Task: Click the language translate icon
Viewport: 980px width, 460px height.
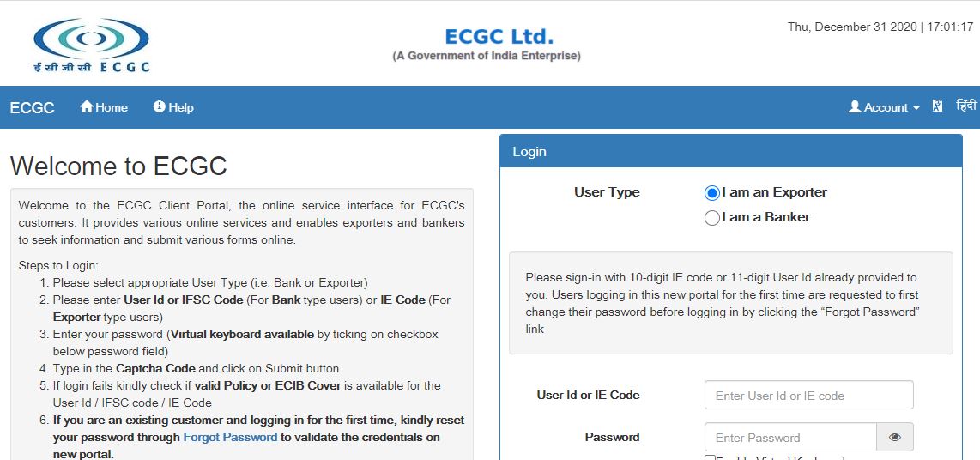Action: pyautogui.click(x=938, y=106)
